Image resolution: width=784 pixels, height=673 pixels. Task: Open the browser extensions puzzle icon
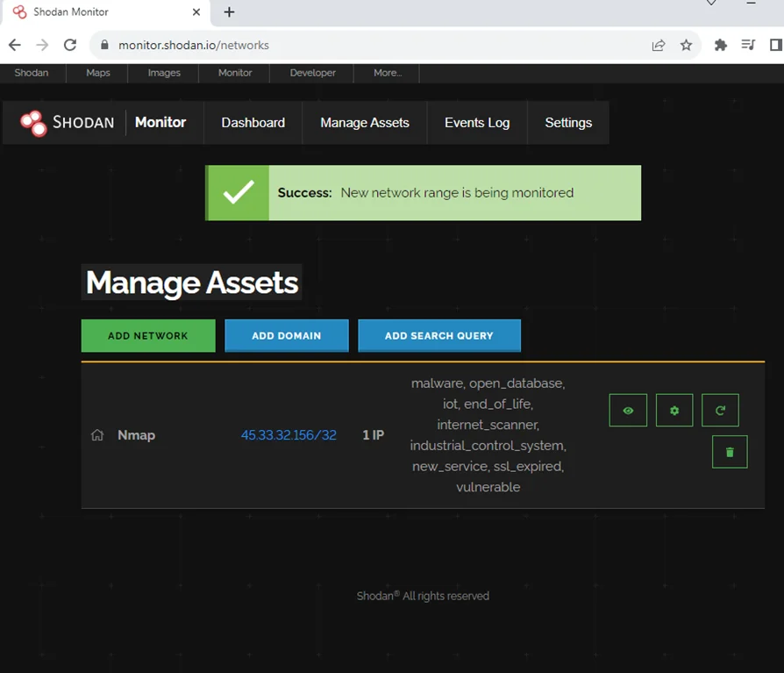[720, 45]
